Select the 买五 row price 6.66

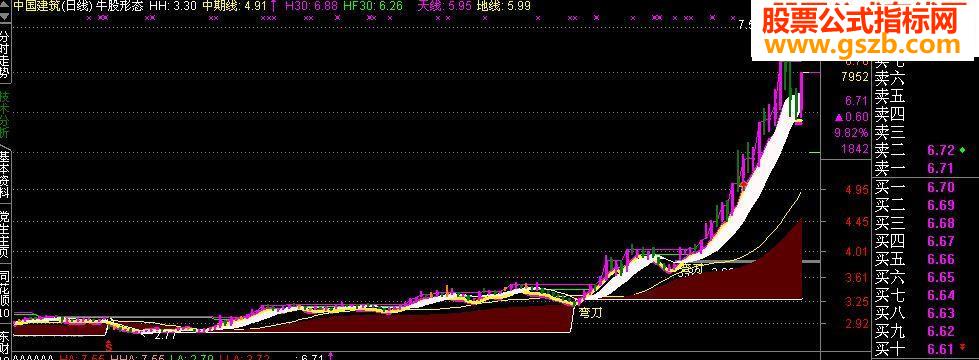pyautogui.click(x=940, y=259)
